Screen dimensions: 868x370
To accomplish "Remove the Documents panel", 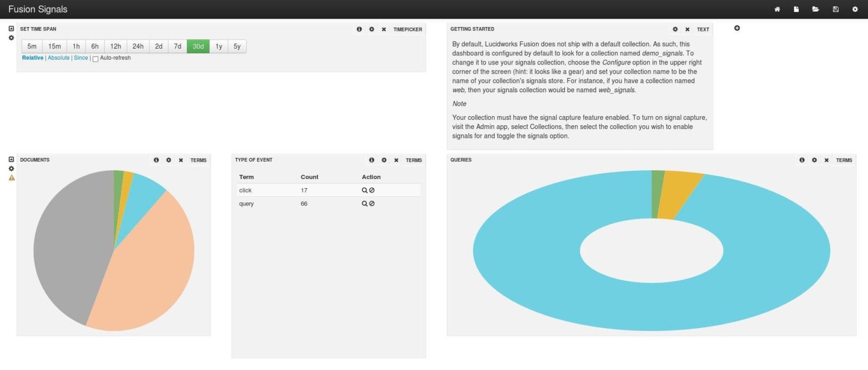I will (181, 160).
